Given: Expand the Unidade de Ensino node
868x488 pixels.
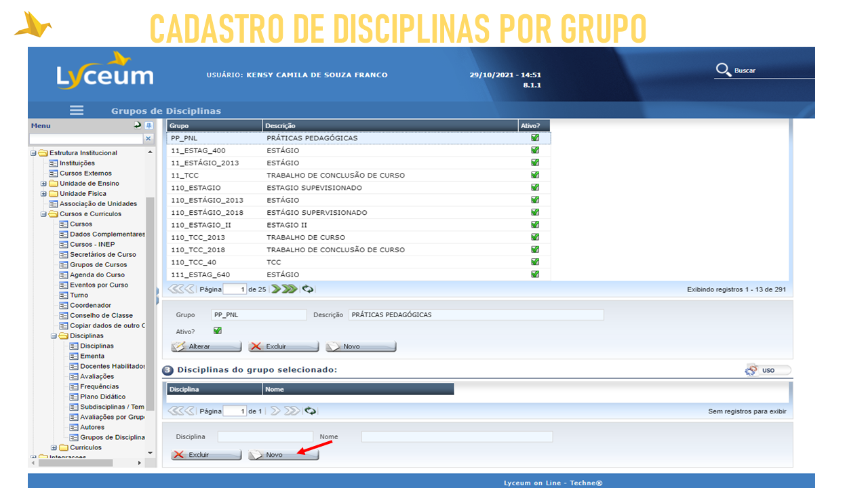Looking at the screenshot, I should point(43,183).
